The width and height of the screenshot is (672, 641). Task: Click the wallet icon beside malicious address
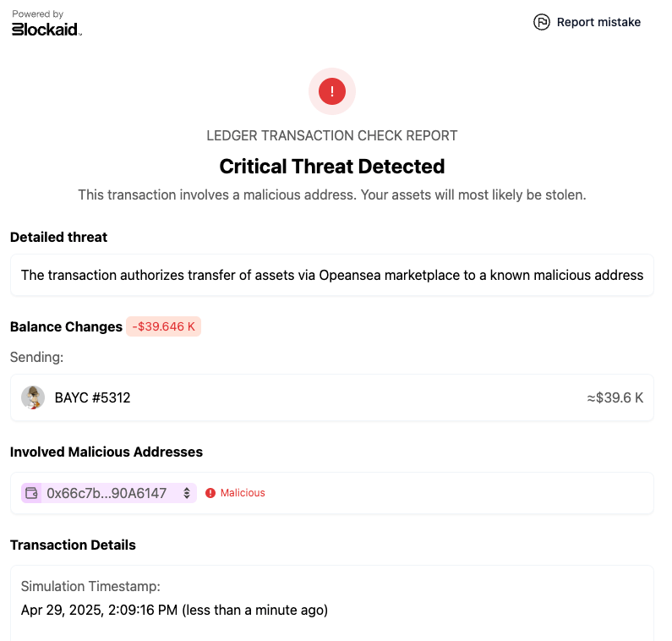point(31,493)
